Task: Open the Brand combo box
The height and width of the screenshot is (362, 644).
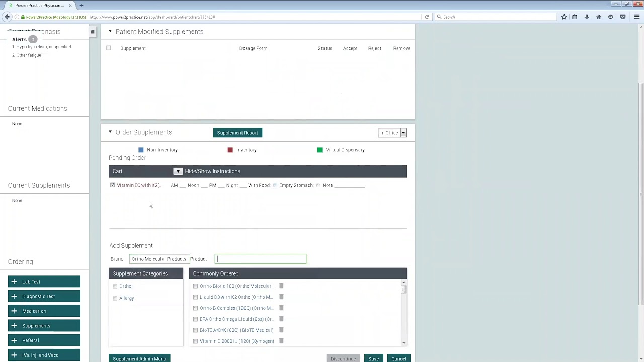Action: (x=159, y=259)
